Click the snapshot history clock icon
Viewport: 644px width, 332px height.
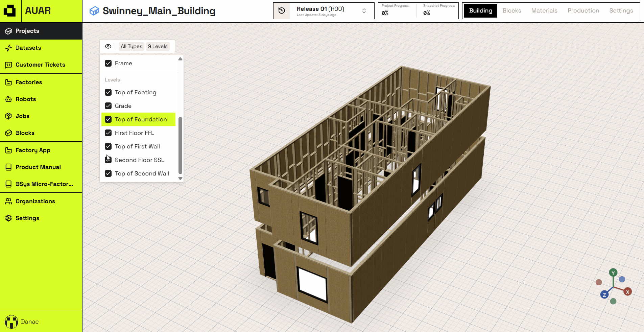point(281,11)
